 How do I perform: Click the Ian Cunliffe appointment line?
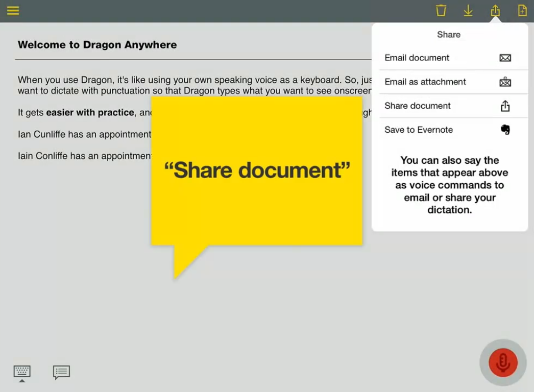pos(84,134)
